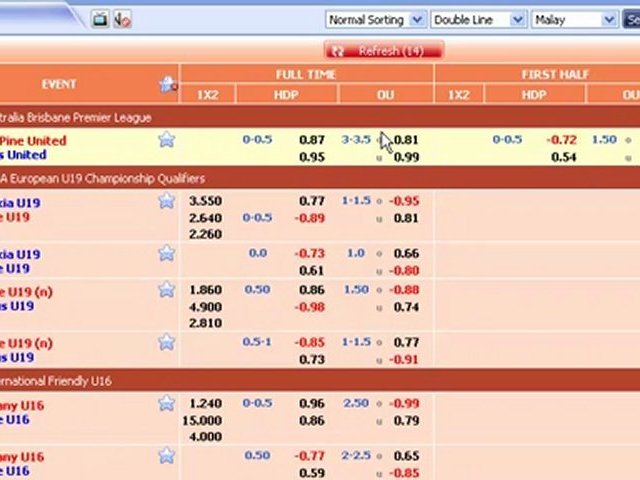
Task: Open the Normal Sorting dropdown
Action: 375,19
